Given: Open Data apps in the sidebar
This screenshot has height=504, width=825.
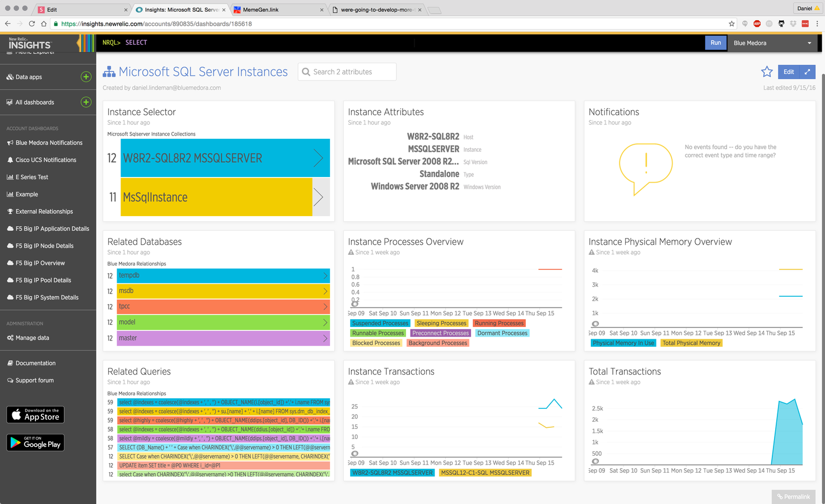Looking at the screenshot, I should [29, 77].
